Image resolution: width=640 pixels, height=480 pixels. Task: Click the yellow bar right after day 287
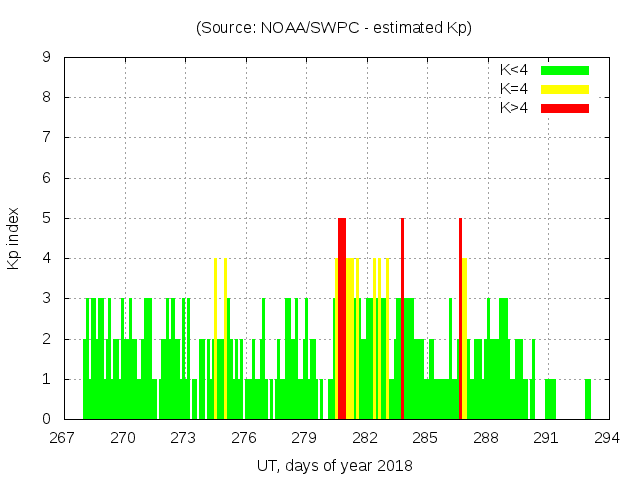point(465,338)
